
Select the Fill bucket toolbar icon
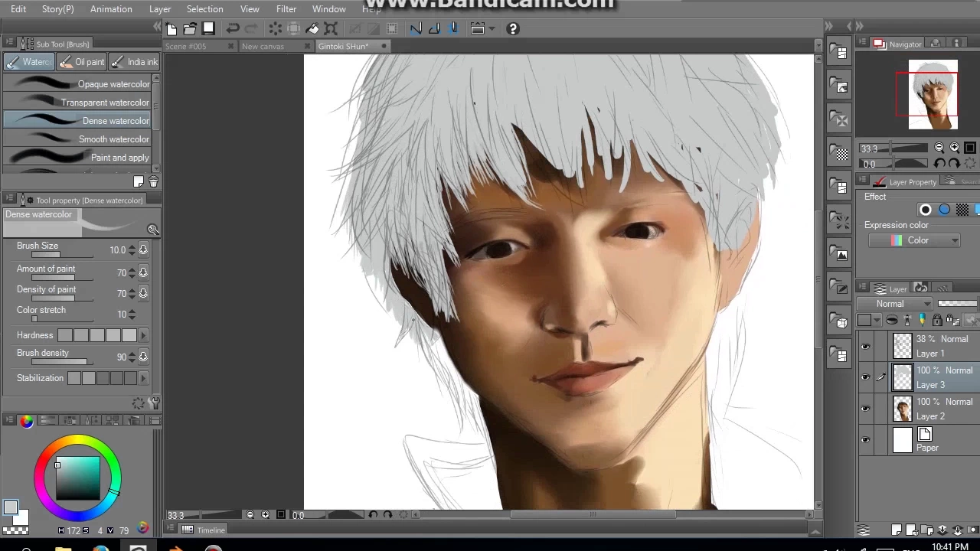tap(312, 29)
